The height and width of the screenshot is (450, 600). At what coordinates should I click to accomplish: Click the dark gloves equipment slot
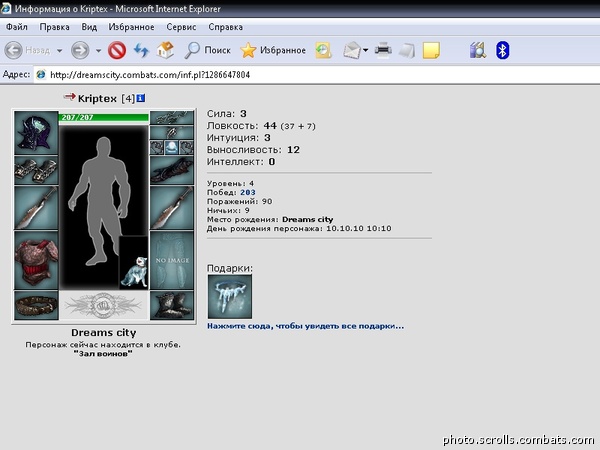click(x=172, y=170)
